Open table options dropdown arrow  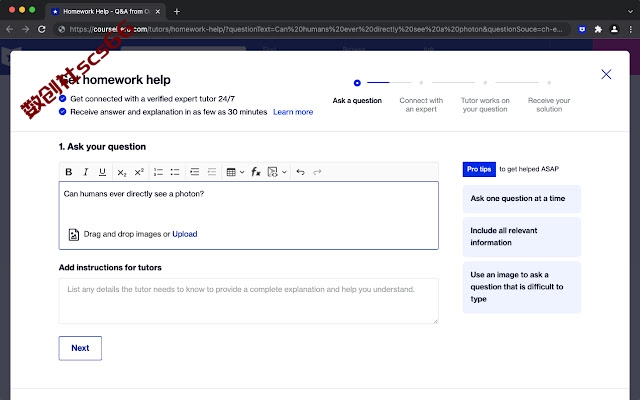tap(242, 172)
